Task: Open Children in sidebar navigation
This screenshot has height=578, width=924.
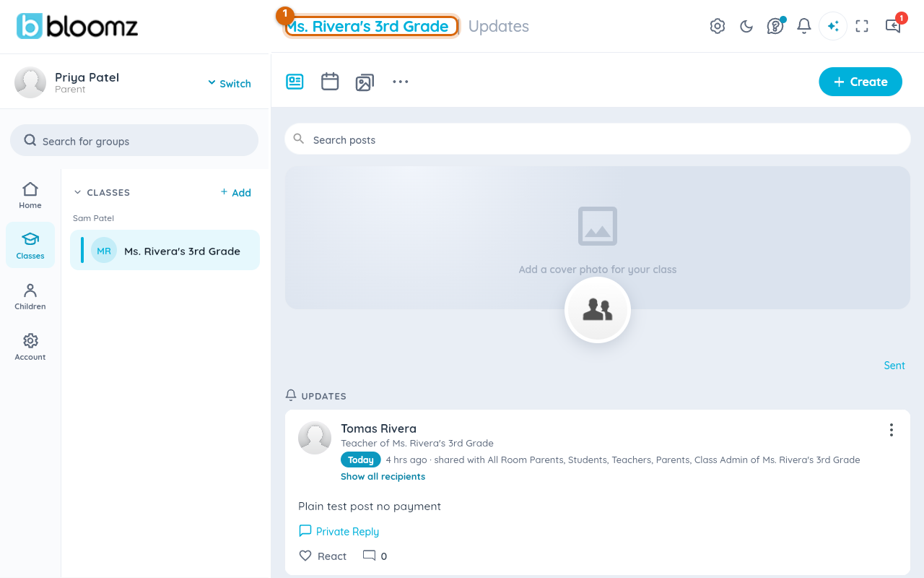Action: coord(30,296)
